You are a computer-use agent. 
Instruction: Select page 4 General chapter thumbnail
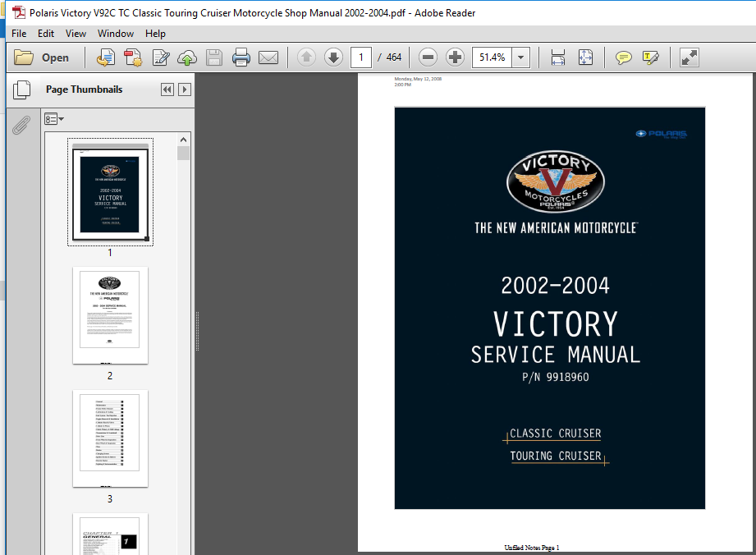[x=111, y=534]
